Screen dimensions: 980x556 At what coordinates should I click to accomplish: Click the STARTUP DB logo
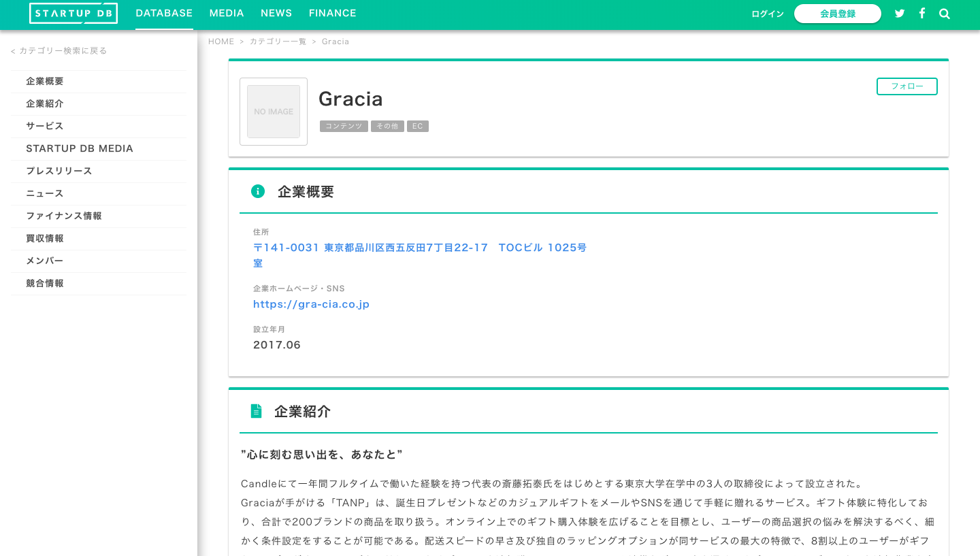pyautogui.click(x=73, y=13)
